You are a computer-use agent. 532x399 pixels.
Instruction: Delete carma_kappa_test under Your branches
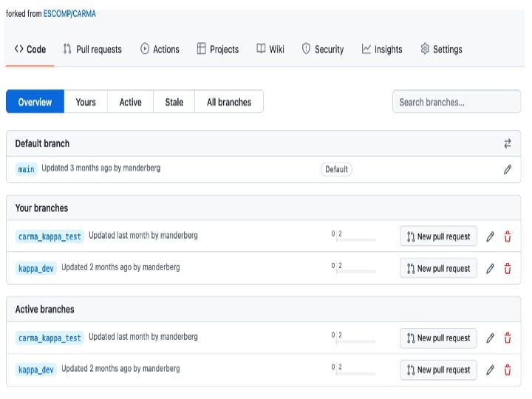507,236
